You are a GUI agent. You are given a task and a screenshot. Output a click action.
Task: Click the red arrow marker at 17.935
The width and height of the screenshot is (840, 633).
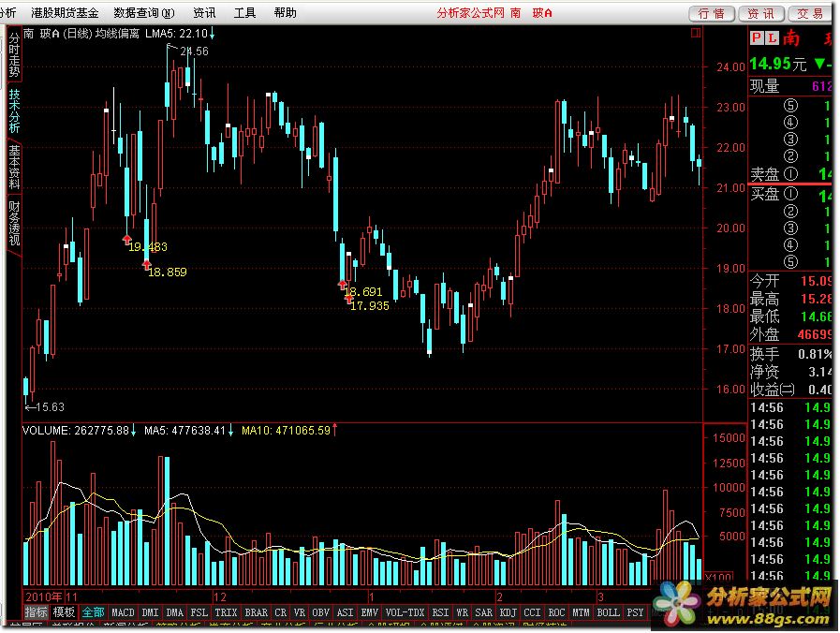click(x=349, y=299)
